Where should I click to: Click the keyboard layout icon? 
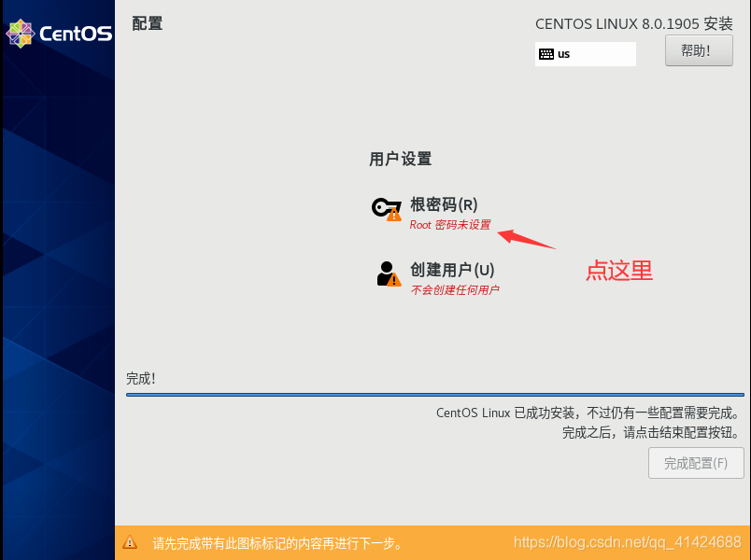(x=546, y=54)
